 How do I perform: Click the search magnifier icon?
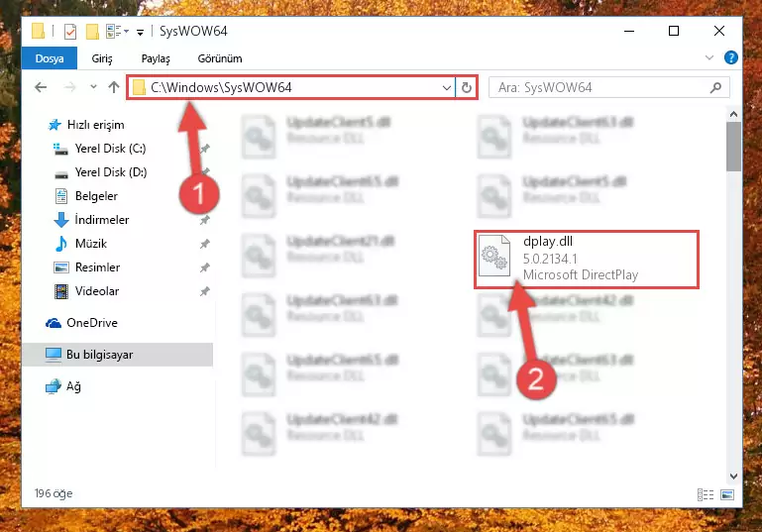coord(715,87)
